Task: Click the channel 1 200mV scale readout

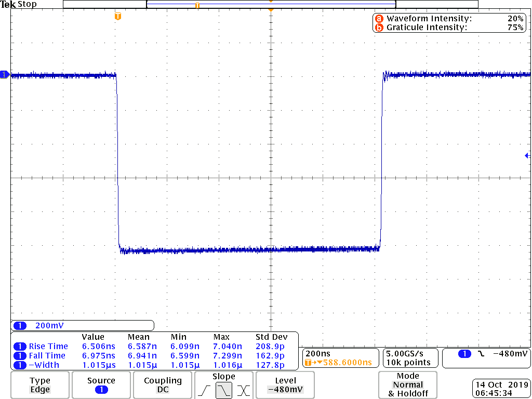Action: click(x=83, y=326)
